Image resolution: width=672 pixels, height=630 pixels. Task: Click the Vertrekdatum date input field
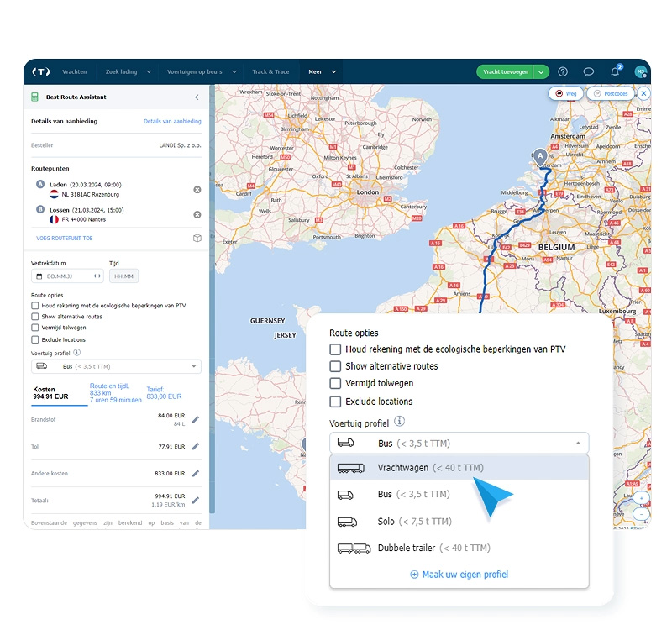pyautogui.click(x=67, y=276)
